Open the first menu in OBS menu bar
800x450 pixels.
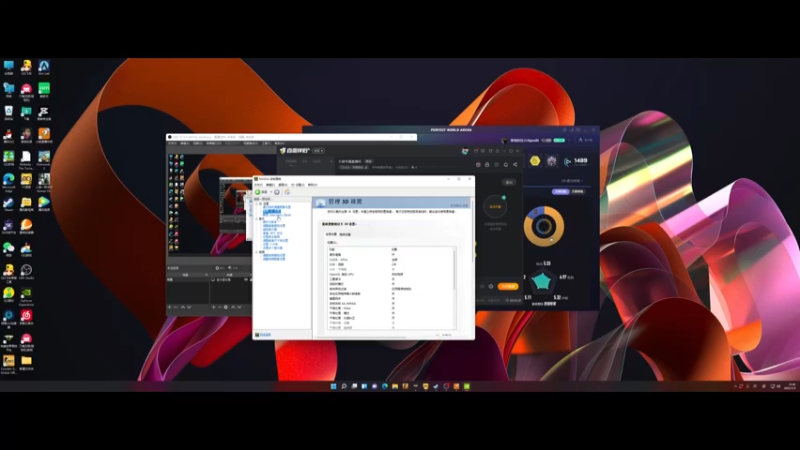[172, 144]
